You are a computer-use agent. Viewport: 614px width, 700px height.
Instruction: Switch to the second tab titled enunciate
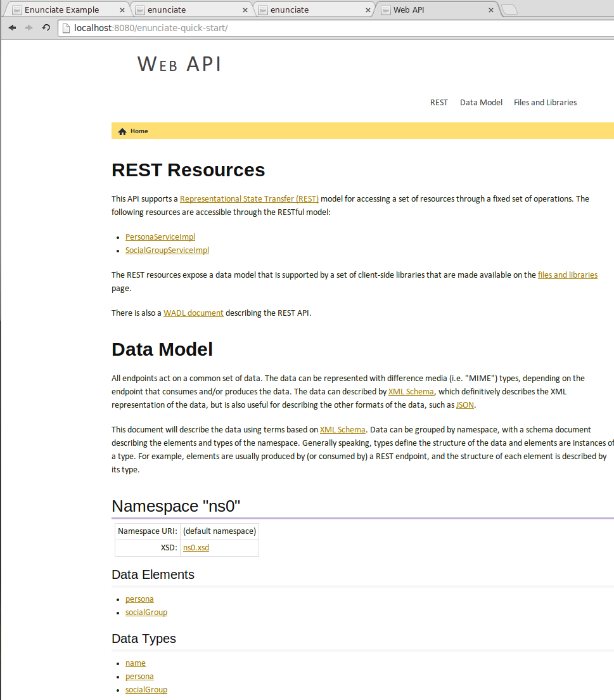[x=191, y=10]
